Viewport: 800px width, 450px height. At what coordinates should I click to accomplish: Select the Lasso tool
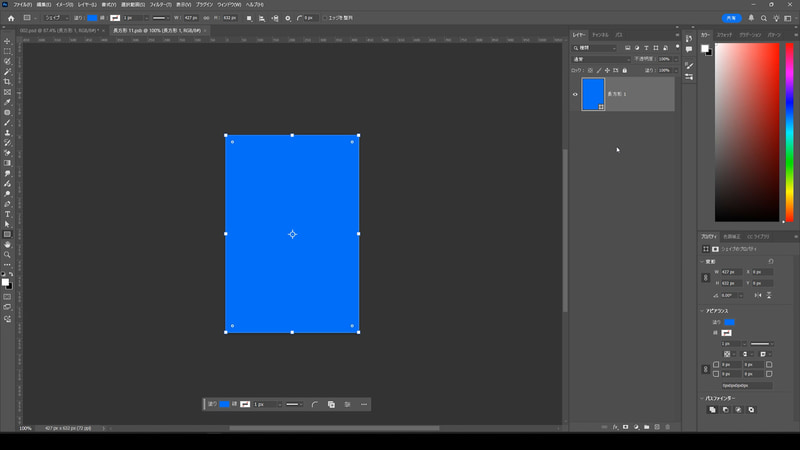point(7,62)
